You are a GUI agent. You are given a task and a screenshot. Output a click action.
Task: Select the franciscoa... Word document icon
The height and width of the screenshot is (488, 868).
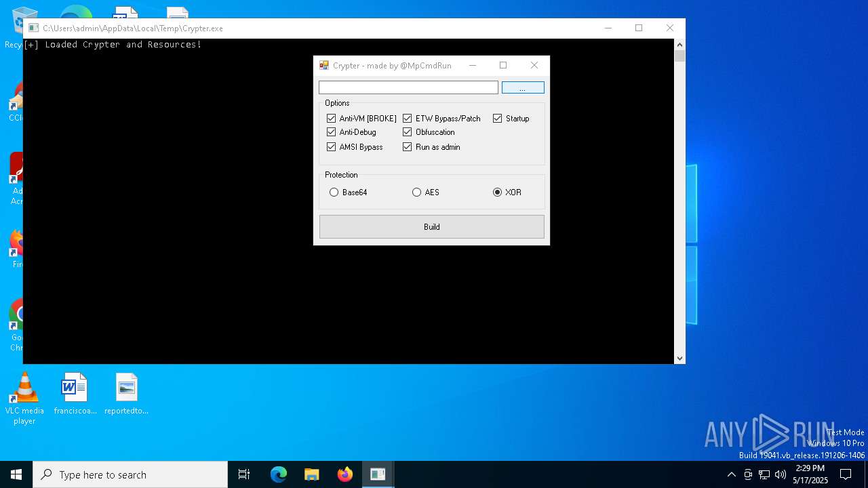pos(75,394)
